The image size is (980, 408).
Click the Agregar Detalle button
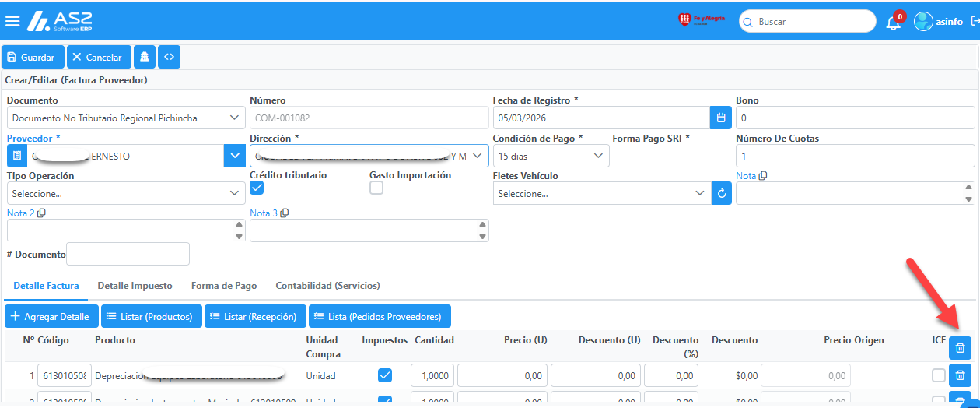pyautogui.click(x=51, y=316)
